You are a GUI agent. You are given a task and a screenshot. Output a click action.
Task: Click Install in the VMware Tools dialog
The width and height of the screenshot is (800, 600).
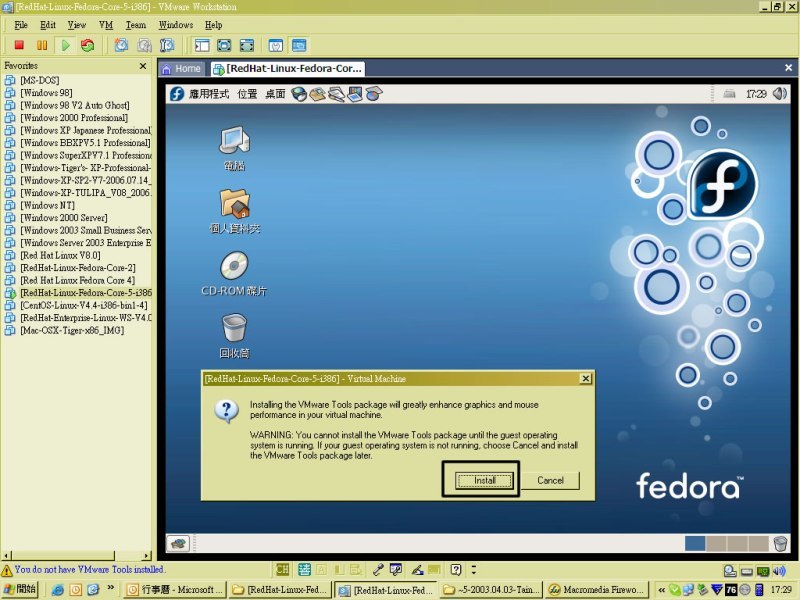pos(484,480)
